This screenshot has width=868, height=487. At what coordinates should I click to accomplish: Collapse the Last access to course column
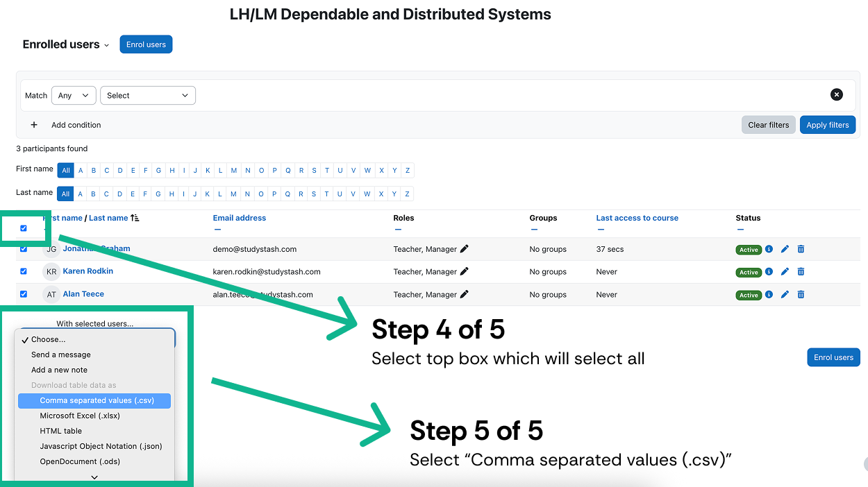tap(601, 230)
